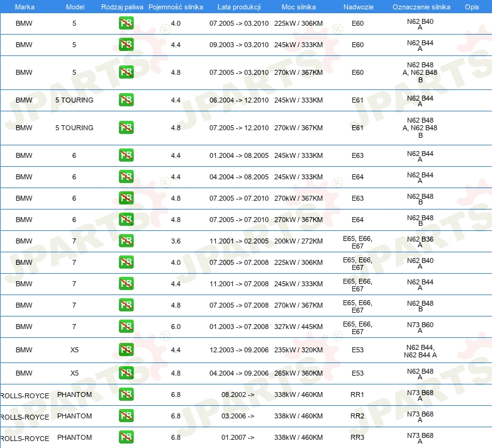492x448 pixels.
Task: Click the 08.2002 -> production date cell
Action: (x=238, y=395)
